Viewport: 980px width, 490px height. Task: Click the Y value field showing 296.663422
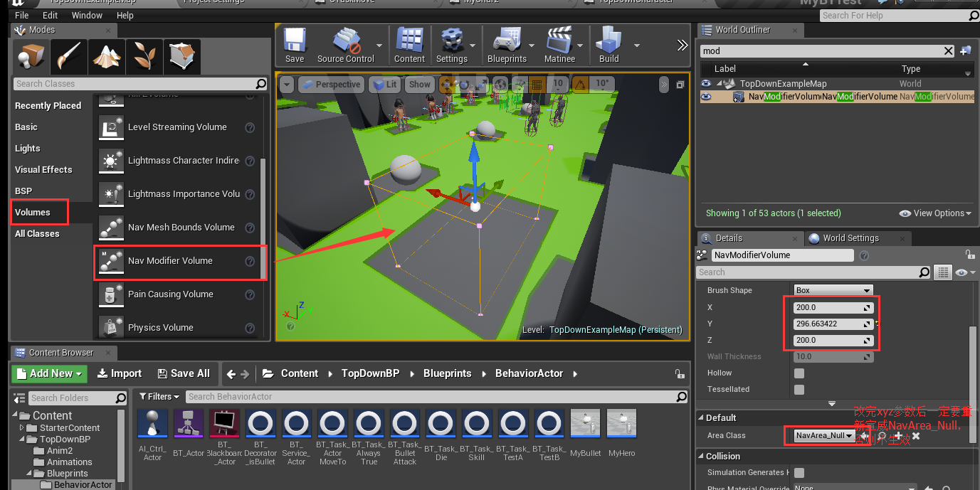[833, 324]
